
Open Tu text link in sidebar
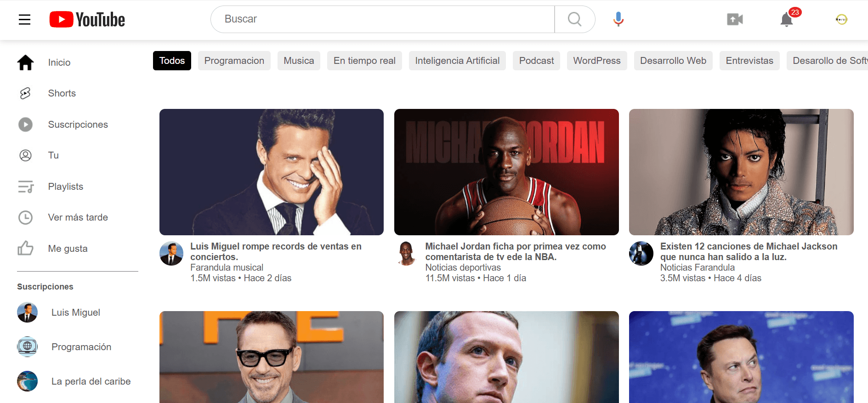point(53,155)
